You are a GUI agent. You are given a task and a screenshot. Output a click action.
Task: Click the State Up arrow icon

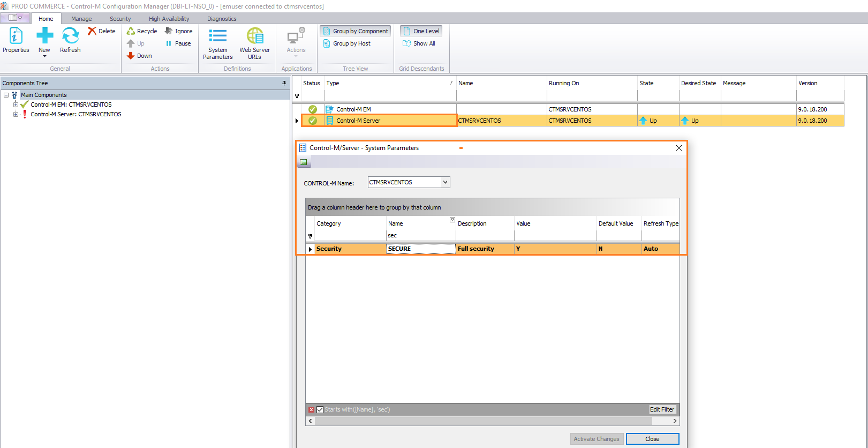[643, 121]
